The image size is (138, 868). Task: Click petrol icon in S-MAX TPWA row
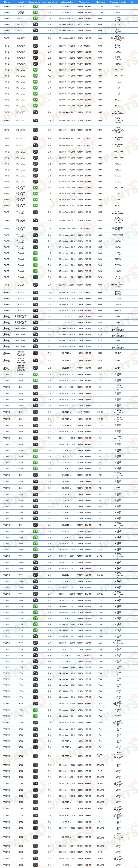tap(35, 265)
